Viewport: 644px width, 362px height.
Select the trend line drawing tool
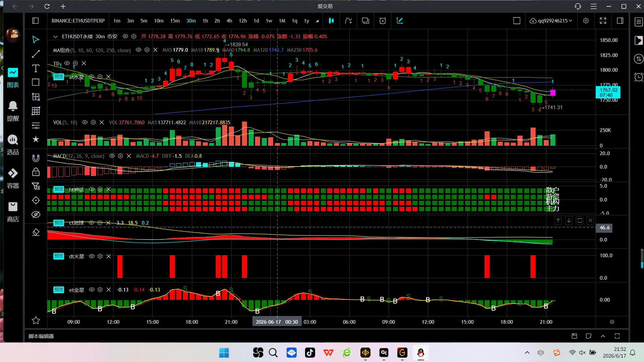click(36, 54)
